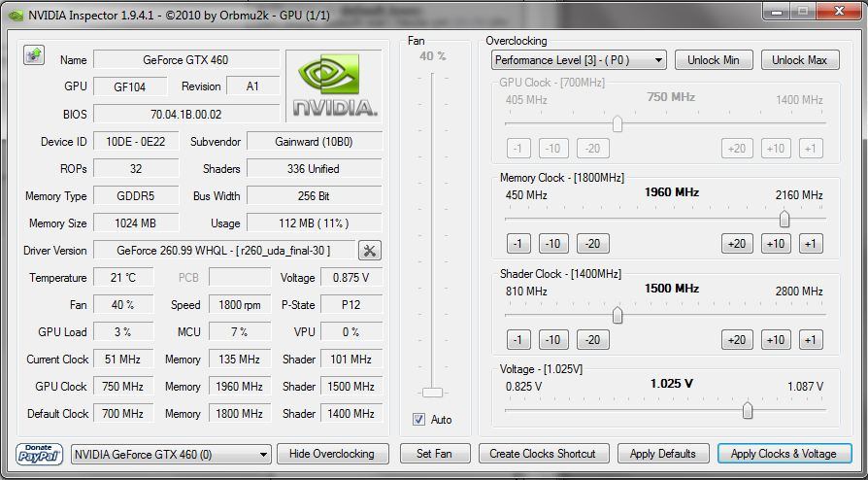
Task: Increase Shader Clock by 1 MHz
Action: click(x=811, y=340)
